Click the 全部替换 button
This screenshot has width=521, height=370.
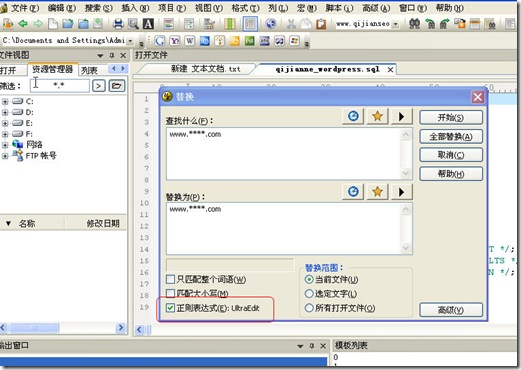(x=451, y=136)
